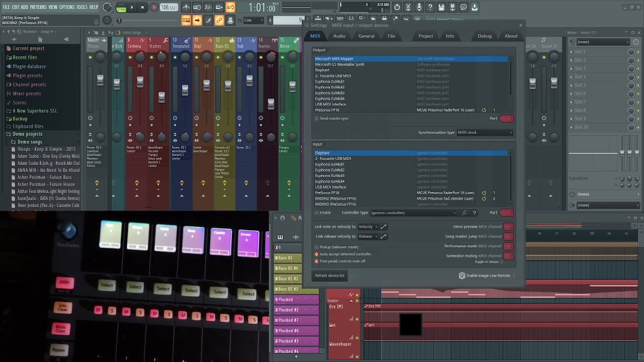Open the Controller type dropdown
This screenshot has width=644, height=362.
(x=413, y=213)
